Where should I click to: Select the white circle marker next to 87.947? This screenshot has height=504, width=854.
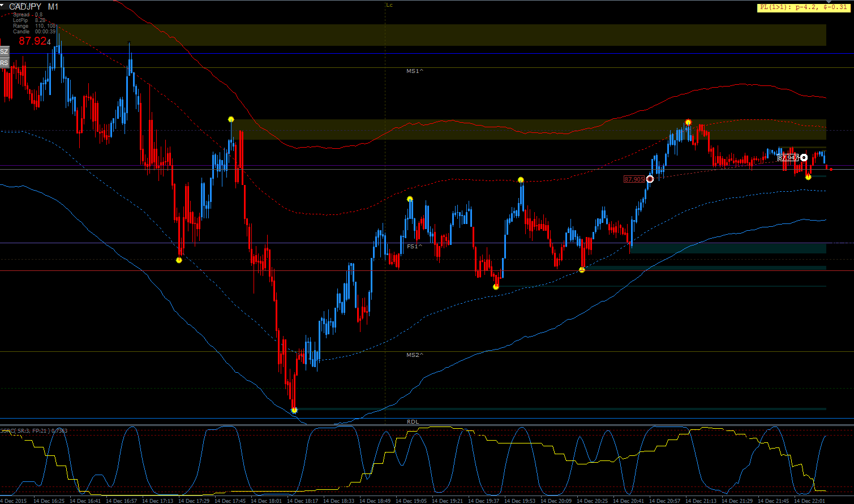click(x=804, y=158)
